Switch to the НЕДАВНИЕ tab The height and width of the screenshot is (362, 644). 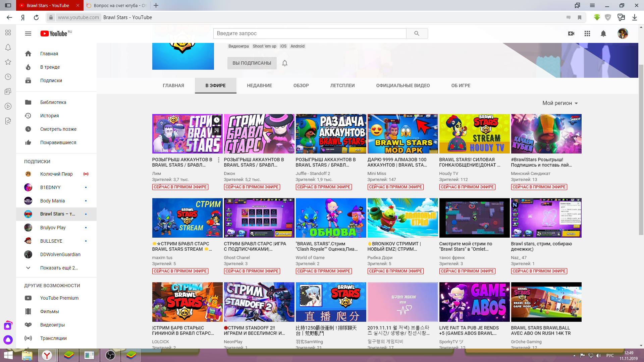(x=259, y=85)
